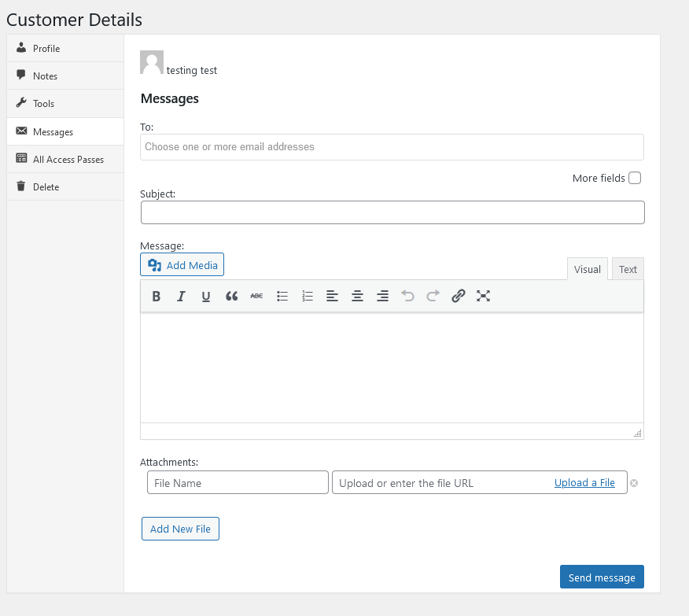
Task: Open the insert link tool
Action: pyautogui.click(x=459, y=297)
